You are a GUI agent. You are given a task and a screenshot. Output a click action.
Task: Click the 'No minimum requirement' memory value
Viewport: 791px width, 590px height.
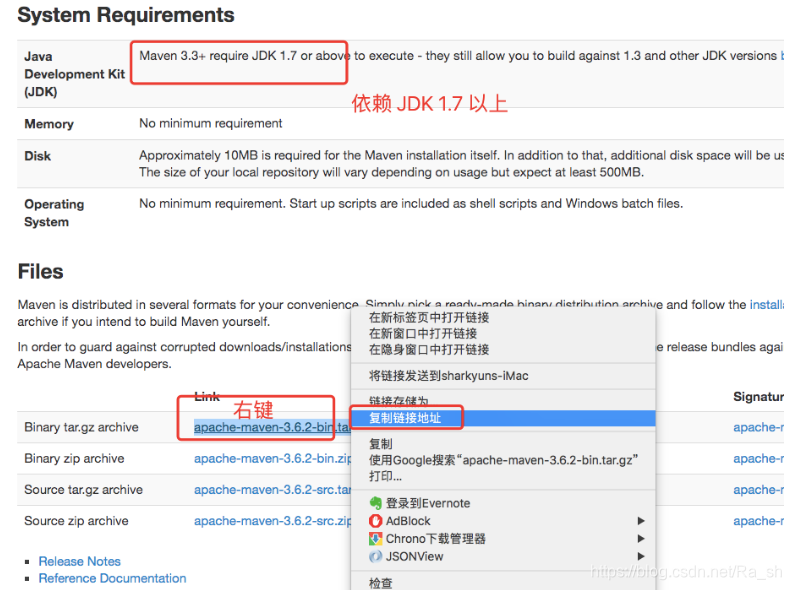211,123
